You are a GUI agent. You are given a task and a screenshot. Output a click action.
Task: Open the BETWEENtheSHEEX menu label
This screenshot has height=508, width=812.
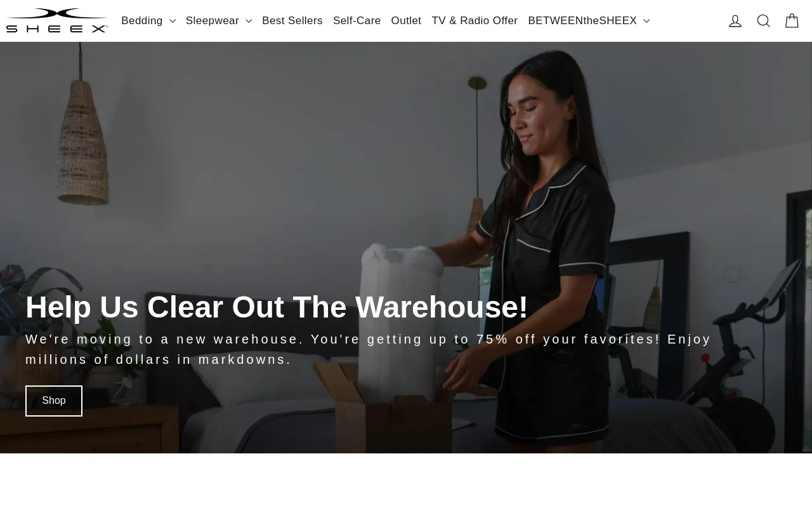coord(582,21)
